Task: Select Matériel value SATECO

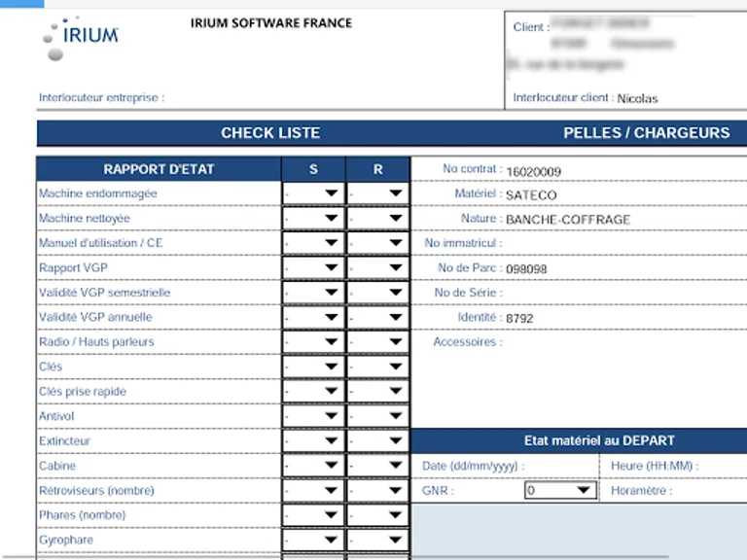Action: tap(531, 195)
